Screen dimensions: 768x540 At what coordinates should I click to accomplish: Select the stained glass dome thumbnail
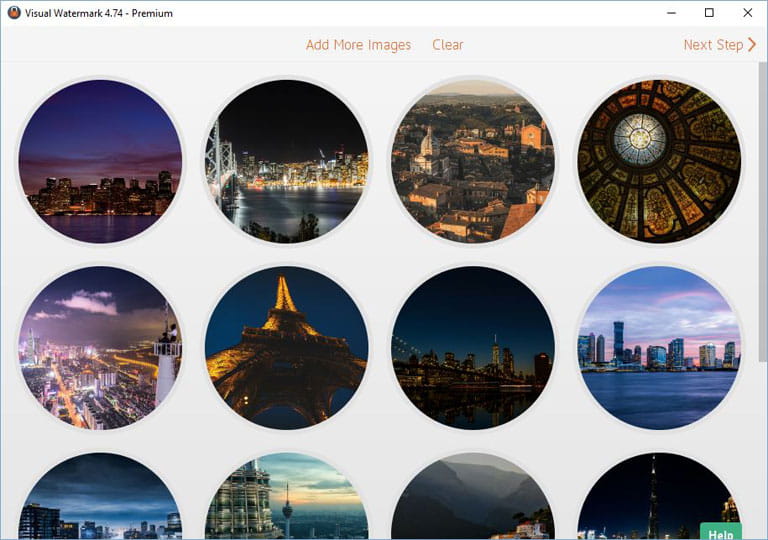point(659,161)
